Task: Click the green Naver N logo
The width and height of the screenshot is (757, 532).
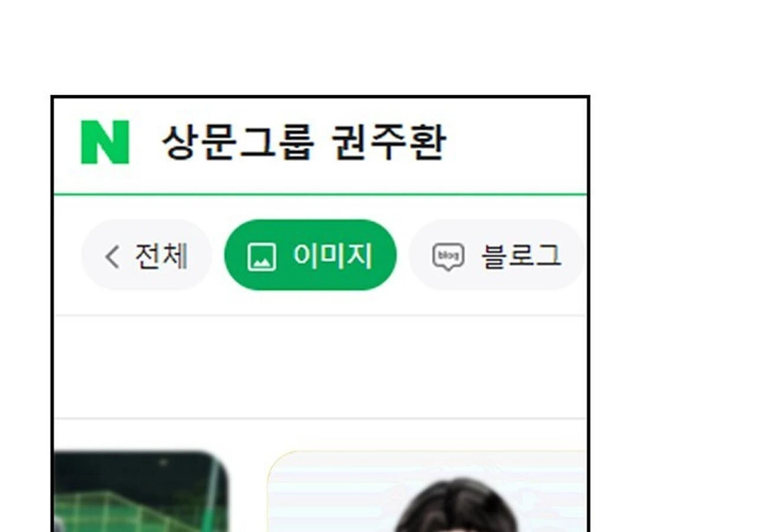Action: pos(105,142)
